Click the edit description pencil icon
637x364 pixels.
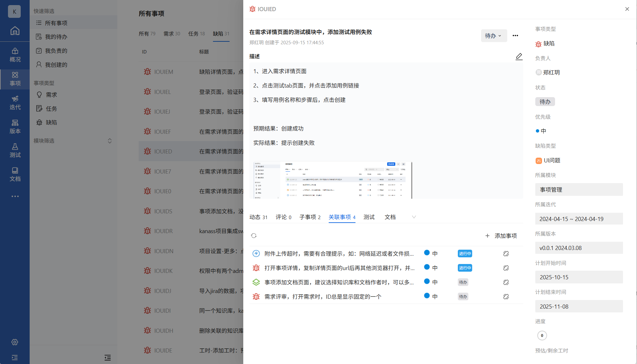click(x=519, y=56)
